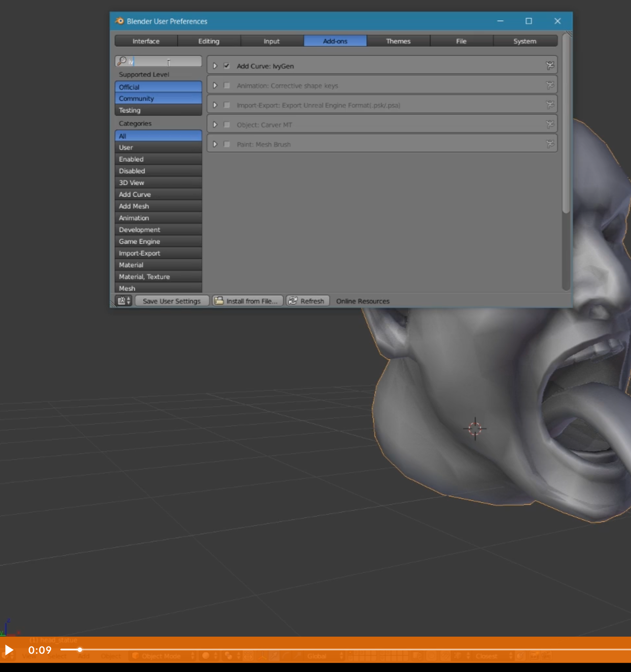This screenshot has height=672, width=631.
Task: Select the Development category
Action: pyautogui.click(x=158, y=230)
